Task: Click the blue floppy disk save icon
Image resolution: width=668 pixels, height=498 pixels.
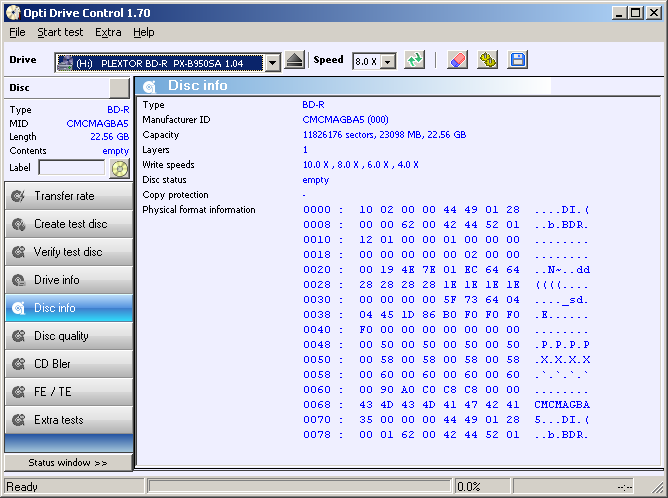Action: [518, 60]
